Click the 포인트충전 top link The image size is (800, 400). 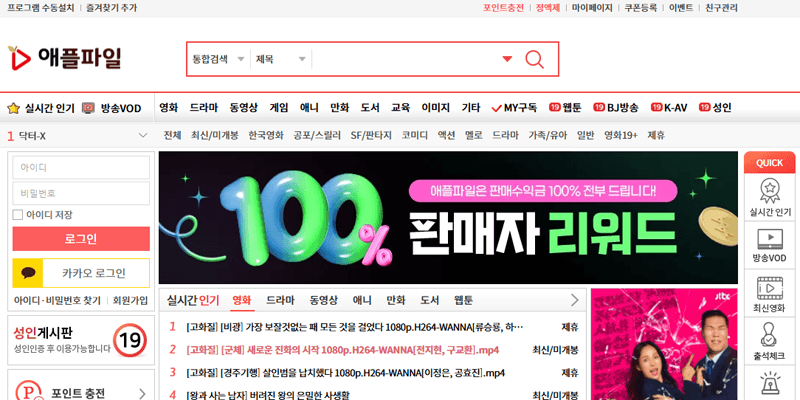(x=503, y=8)
